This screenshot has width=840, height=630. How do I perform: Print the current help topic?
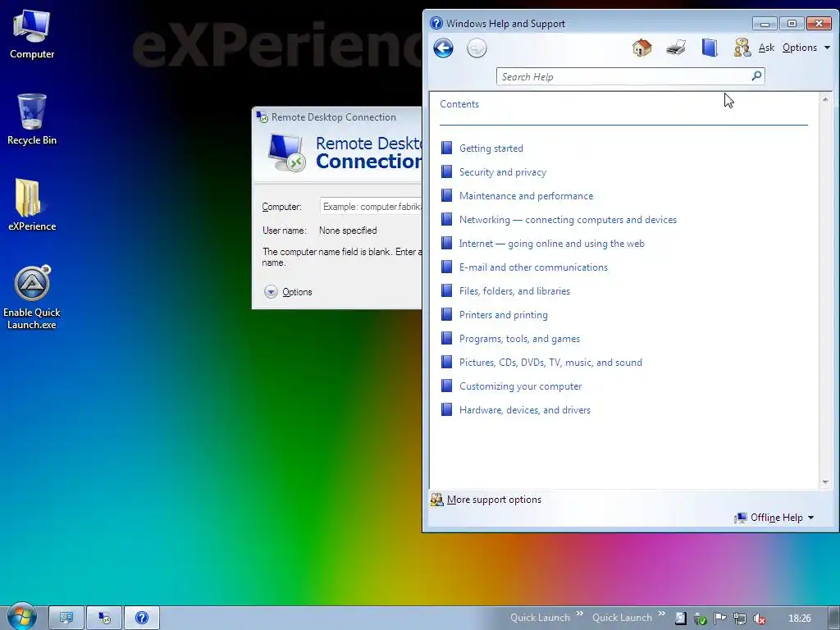coord(676,48)
